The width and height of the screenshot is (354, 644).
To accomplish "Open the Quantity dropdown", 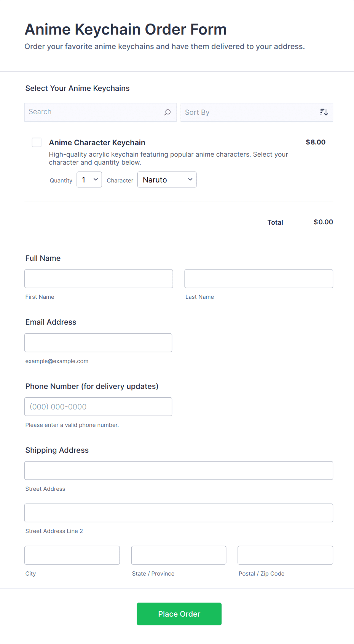I will [x=89, y=180].
